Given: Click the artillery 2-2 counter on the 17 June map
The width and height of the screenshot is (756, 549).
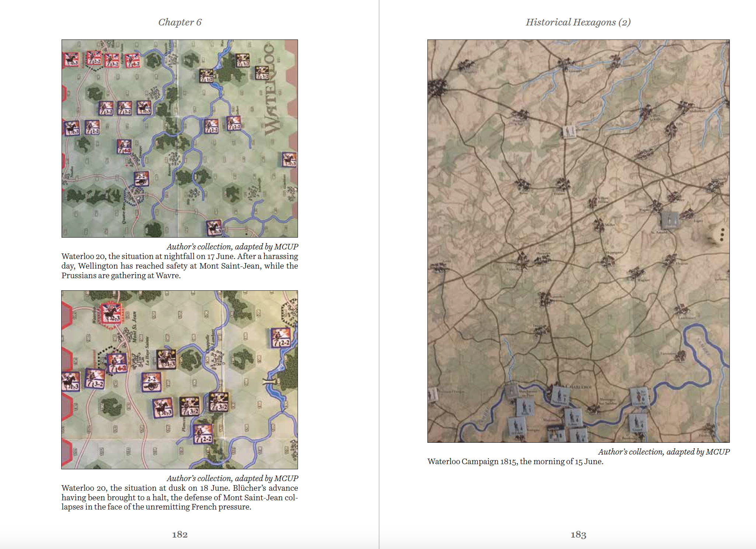Looking at the screenshot, I should click(142, 178).
